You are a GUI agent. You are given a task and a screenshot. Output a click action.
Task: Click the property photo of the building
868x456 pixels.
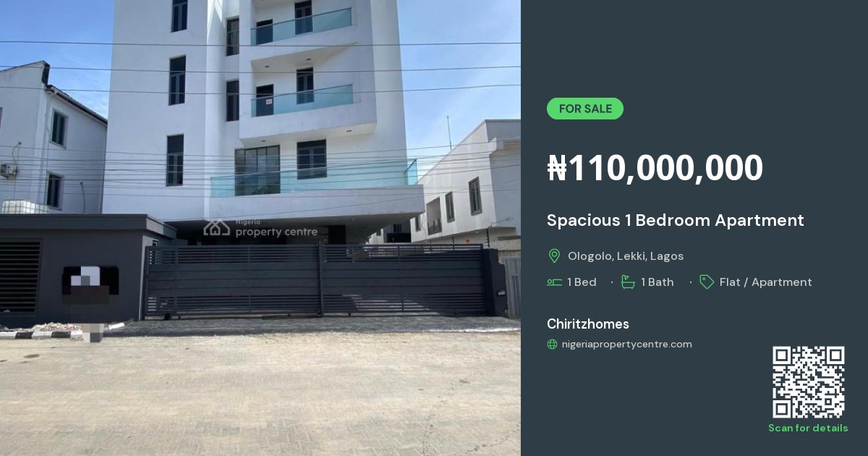(x=260, y=228)
